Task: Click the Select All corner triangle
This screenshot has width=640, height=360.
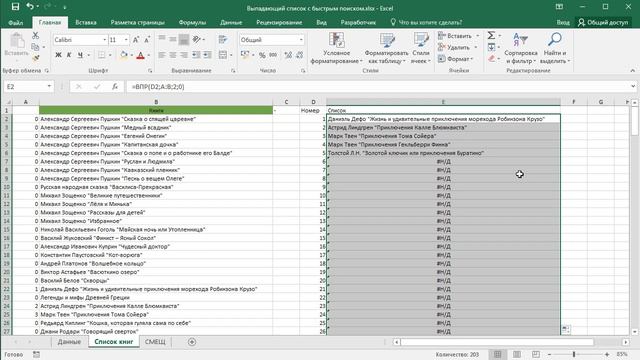Action: (7, 102)
